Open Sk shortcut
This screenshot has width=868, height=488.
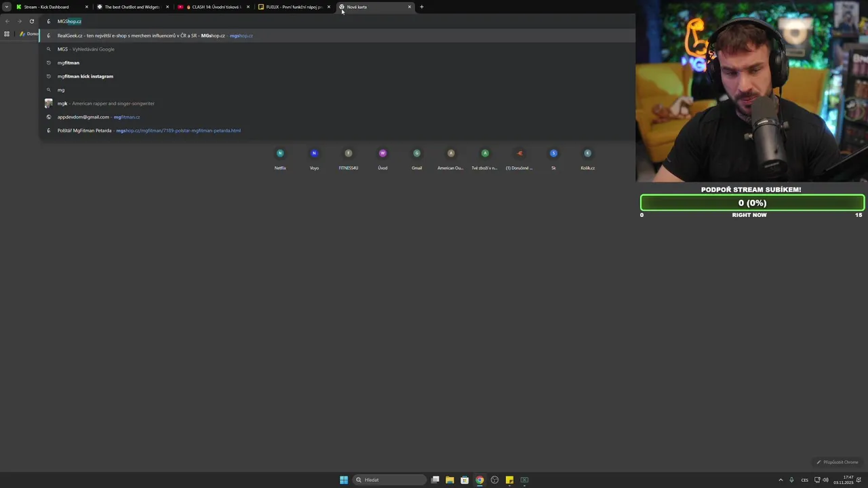(553, 159)
